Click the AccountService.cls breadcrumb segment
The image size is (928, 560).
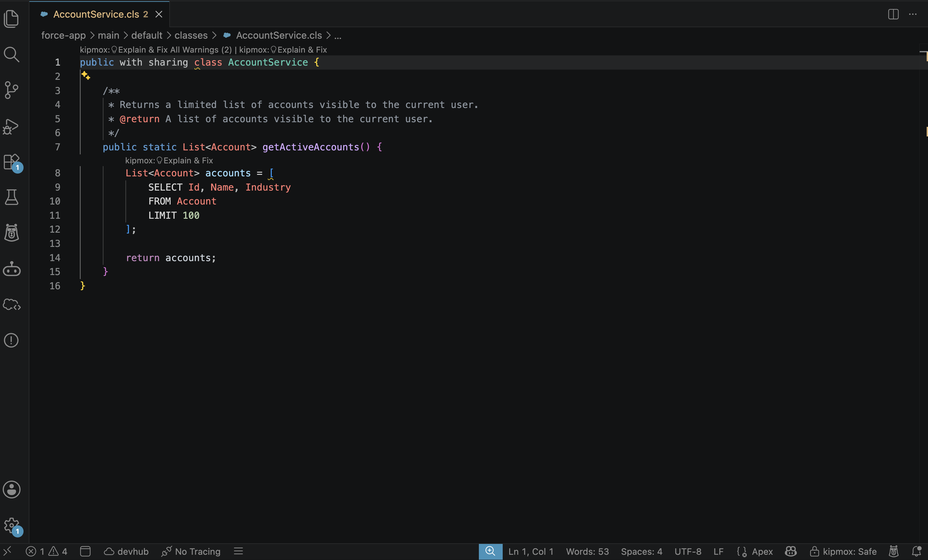279,35
